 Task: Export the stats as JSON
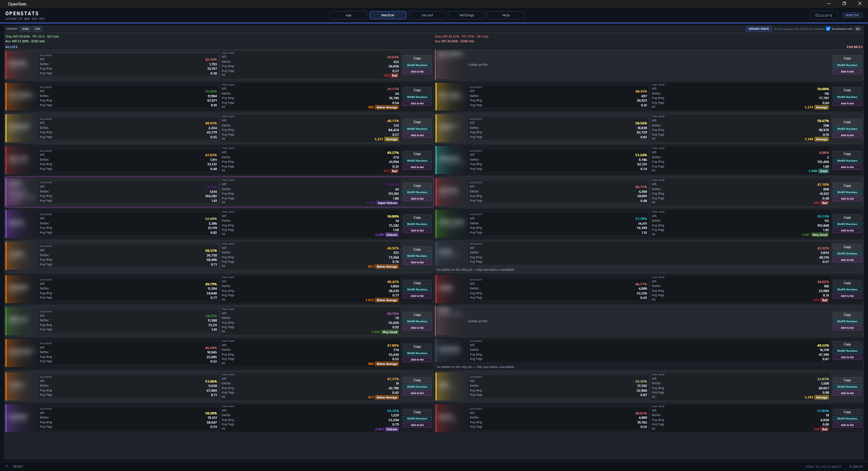click(25, 29)
